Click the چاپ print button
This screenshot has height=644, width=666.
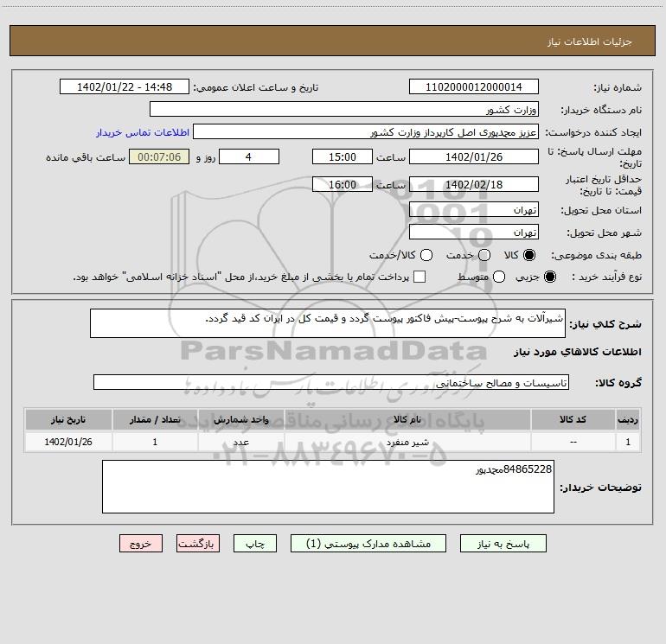255,544
